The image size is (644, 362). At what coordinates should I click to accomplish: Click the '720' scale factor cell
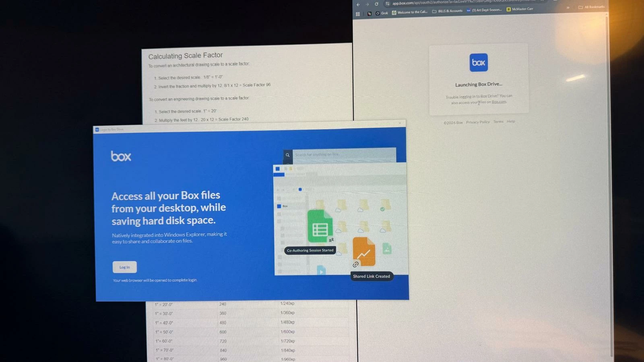click(223, 341)
